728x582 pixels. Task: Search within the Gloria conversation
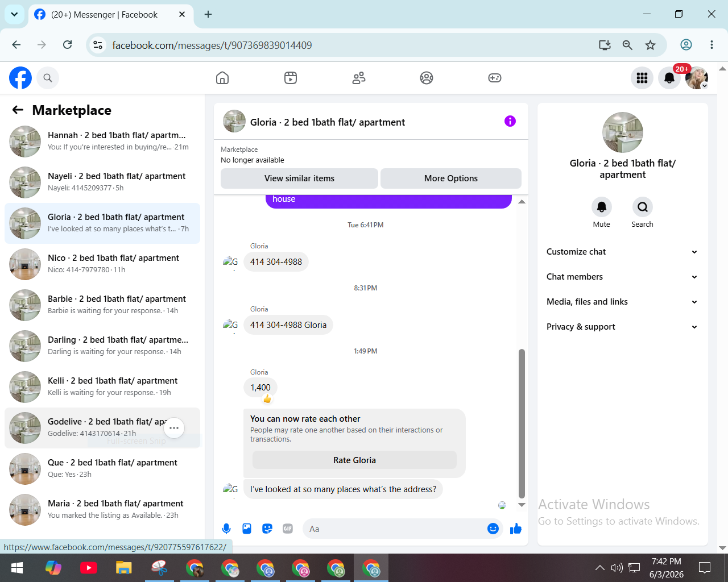pos(643,207)
